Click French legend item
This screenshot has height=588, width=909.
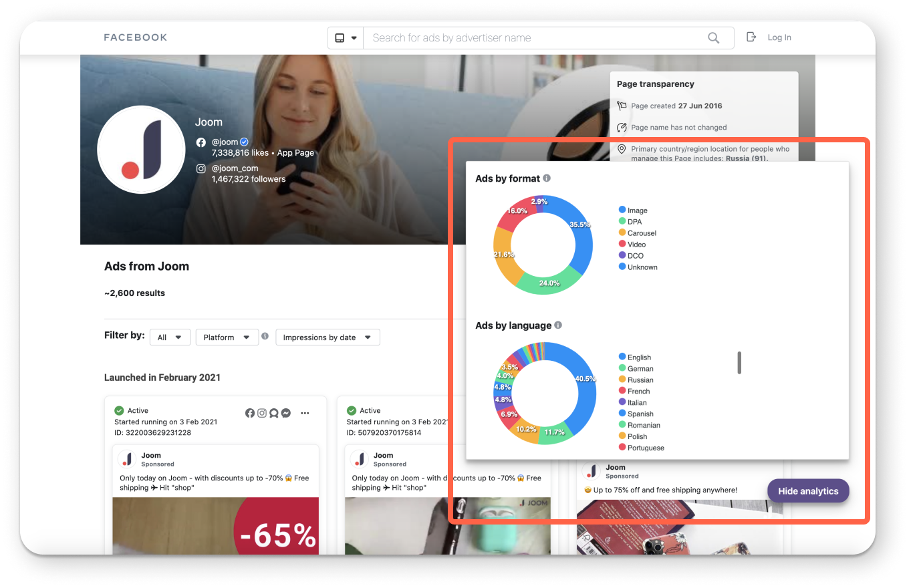click(634, 392)
